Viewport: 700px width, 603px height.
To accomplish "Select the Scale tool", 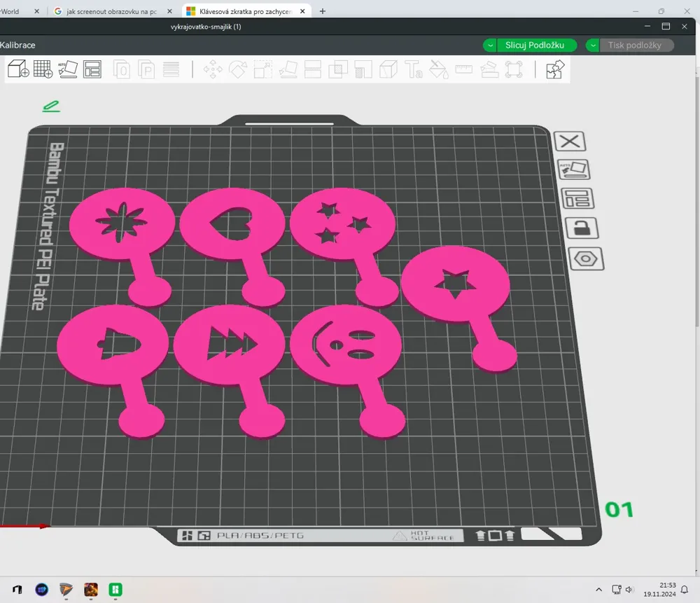I will pos(263,69).
